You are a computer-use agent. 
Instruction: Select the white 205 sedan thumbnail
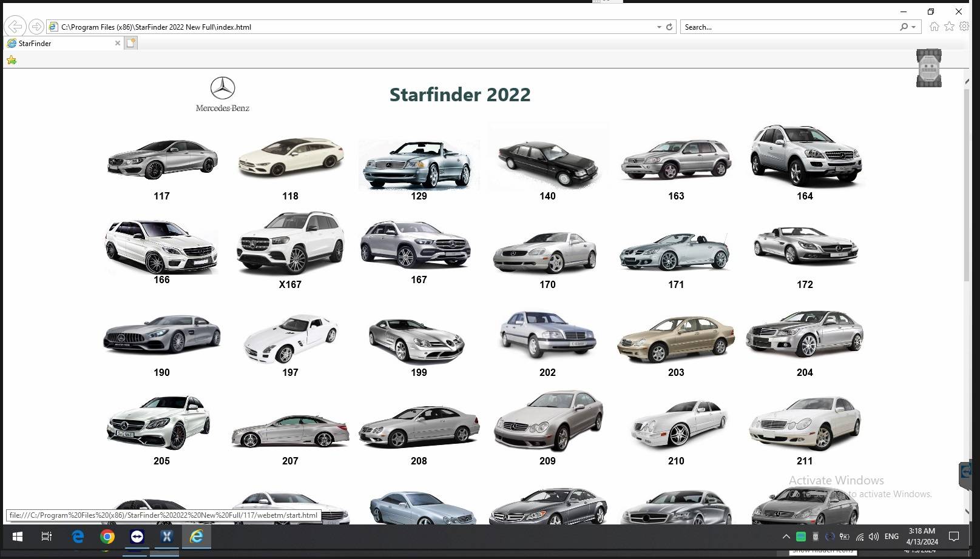[x=160, y=423]
